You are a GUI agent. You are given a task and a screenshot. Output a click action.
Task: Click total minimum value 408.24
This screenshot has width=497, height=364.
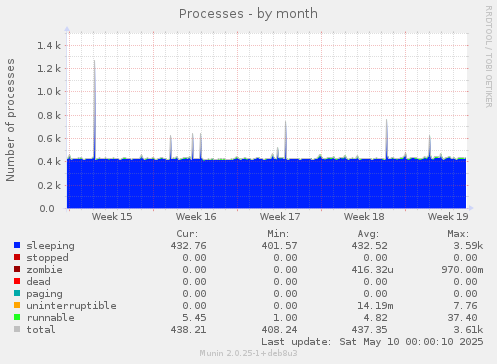click(x=279, y=330)
